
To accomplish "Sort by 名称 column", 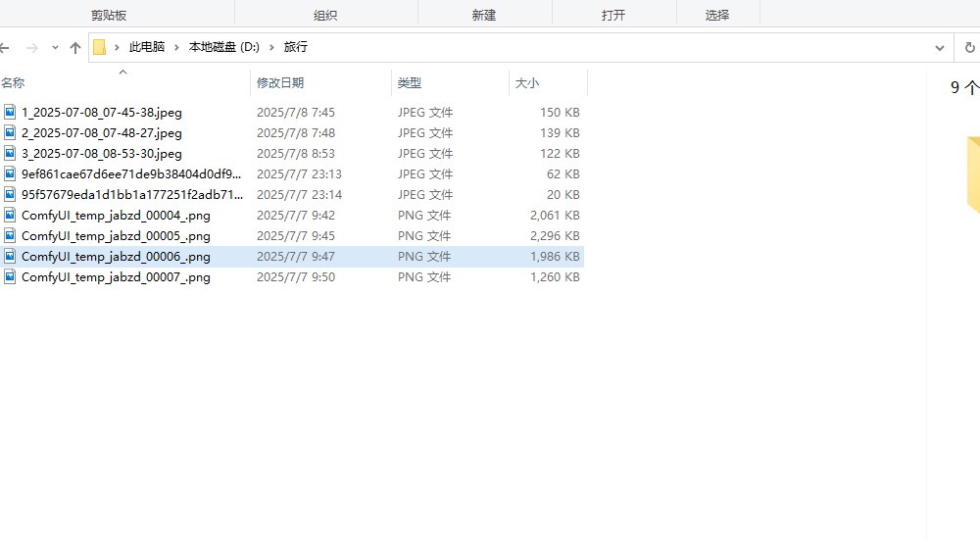I will tap(13, 82).
